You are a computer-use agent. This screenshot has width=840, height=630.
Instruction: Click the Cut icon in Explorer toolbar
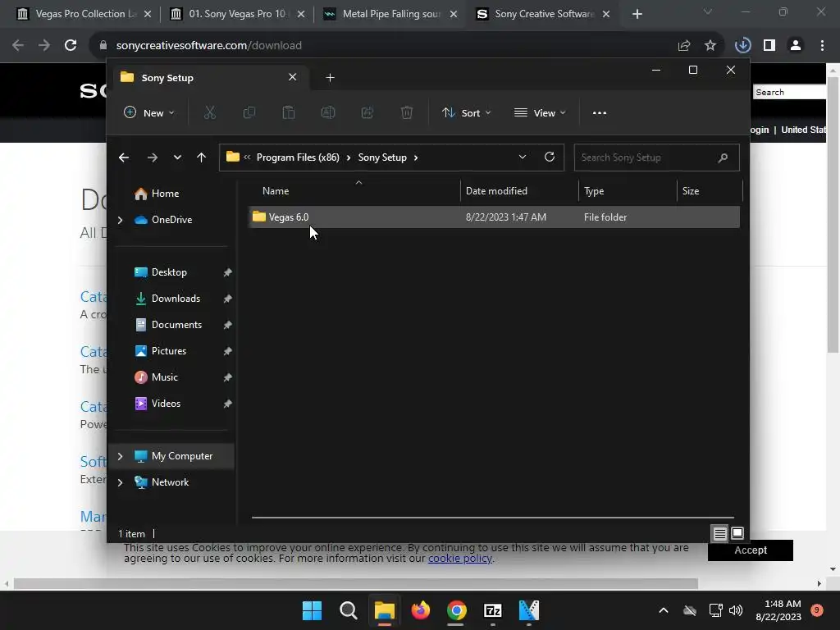coord(209,112)
